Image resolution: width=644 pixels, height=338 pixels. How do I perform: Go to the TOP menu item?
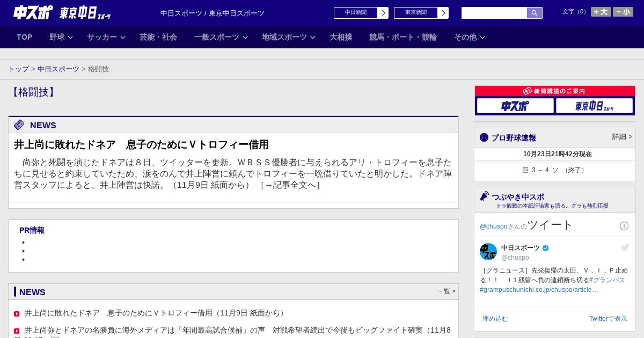click(x=25, y=37)
